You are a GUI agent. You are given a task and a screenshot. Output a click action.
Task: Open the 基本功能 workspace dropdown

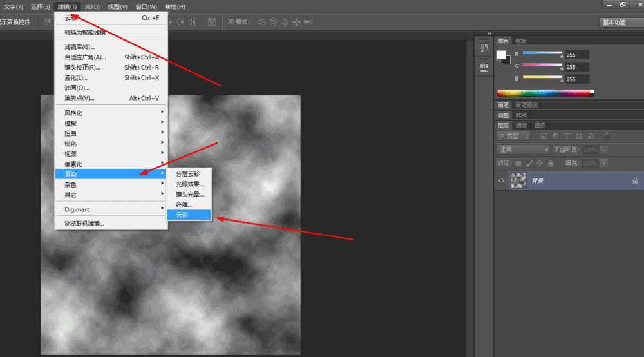(x=619, y=23)
